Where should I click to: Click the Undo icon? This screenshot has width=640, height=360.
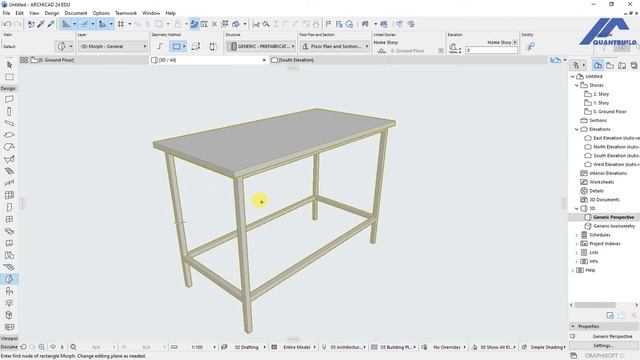click(7, 24)
